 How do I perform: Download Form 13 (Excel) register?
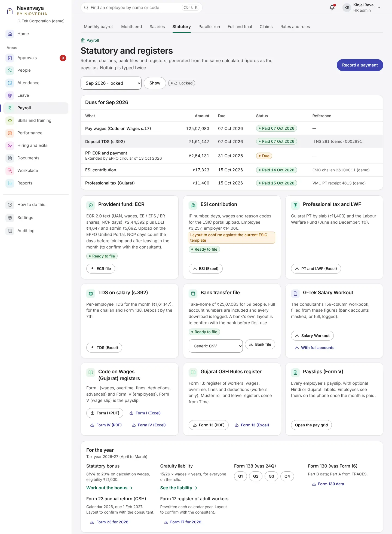[x=252, y=425]
